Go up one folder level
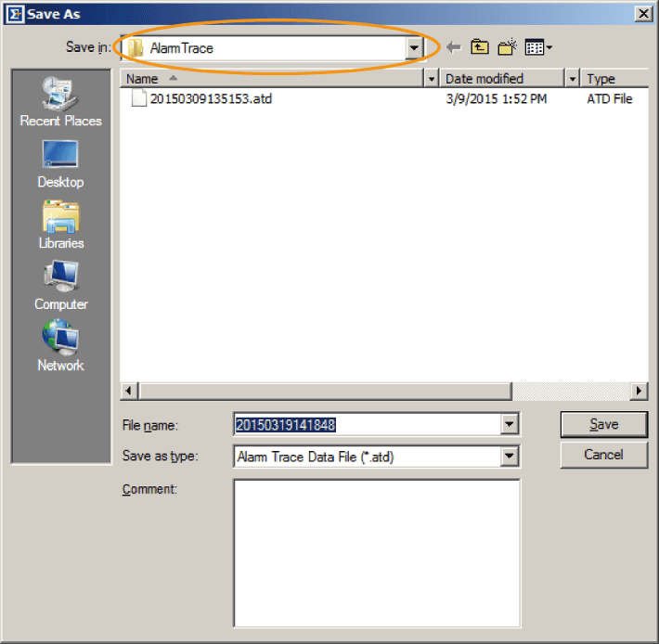 pos(480,47)
